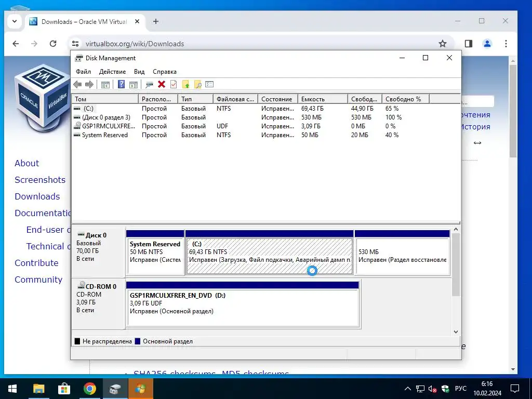Open the Вид menu

(139, 72)
